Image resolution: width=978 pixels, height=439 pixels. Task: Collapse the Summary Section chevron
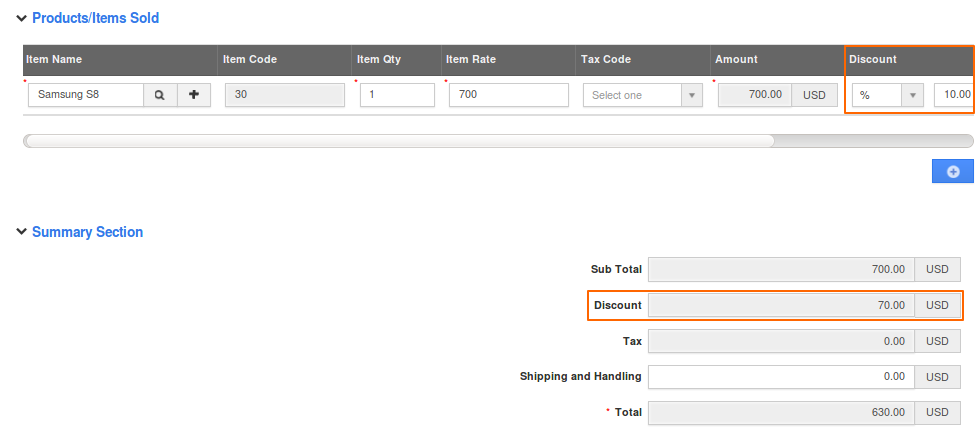tap(22, 233)
